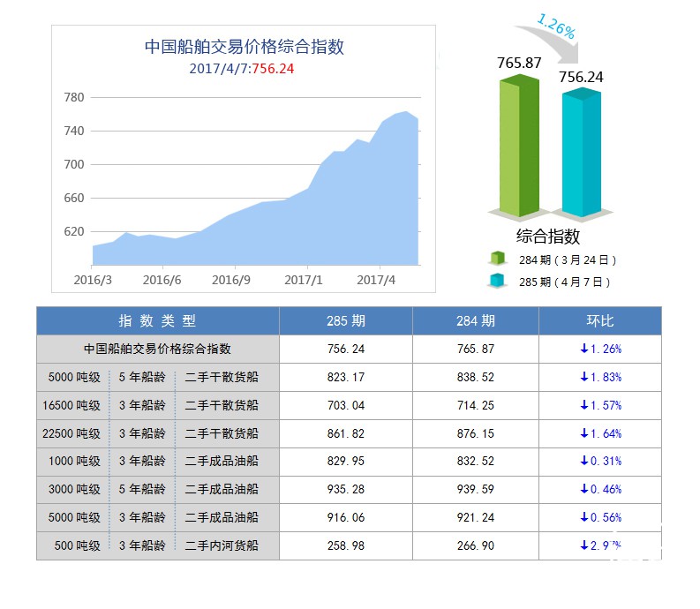Viewport: 700px width, 609px height.
Task: Click the 266.90 cell
Action: [x=476, y=545]
